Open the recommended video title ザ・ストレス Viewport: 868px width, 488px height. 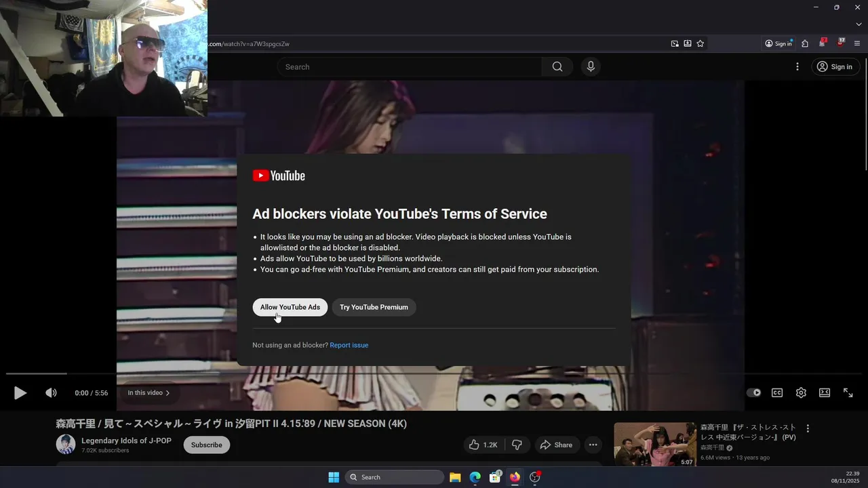[748, 432]
